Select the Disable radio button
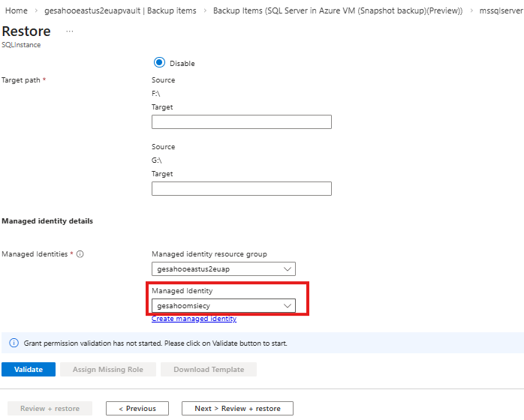This screenshot has width=524, height=420. (159, 62)
